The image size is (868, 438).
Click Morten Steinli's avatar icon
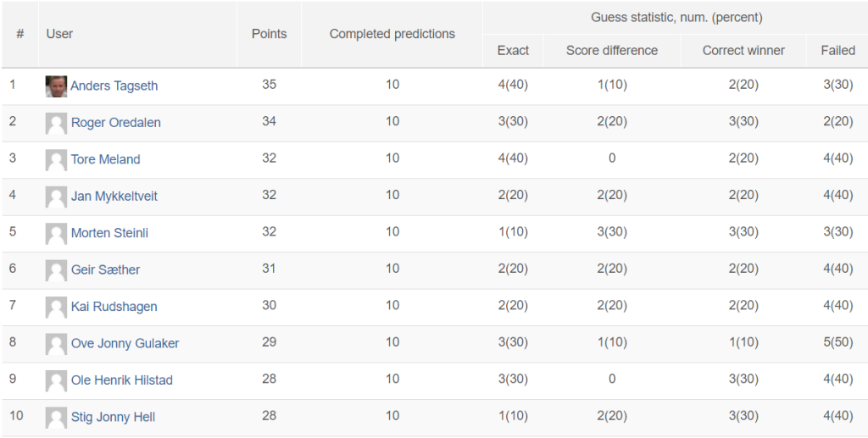(x=56, y=234)
